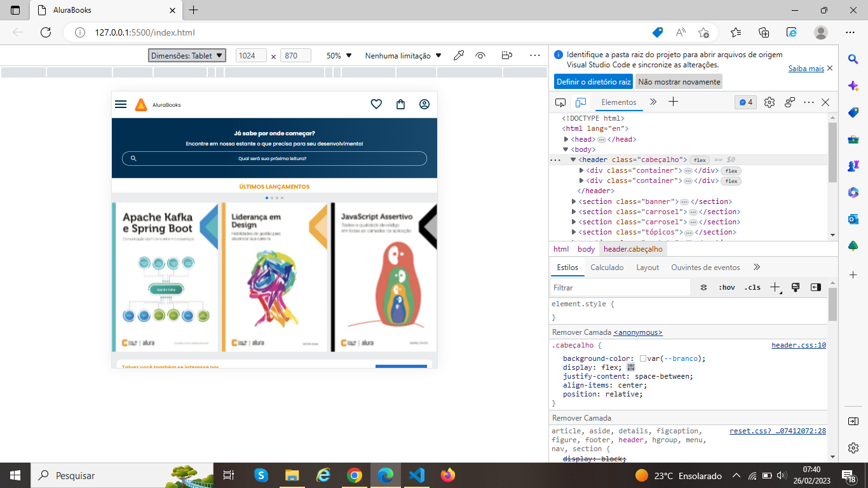Switch to Elementos tab
Viewport: 868px width, 488px height.
pyautogui.click(x=618, y=102)
